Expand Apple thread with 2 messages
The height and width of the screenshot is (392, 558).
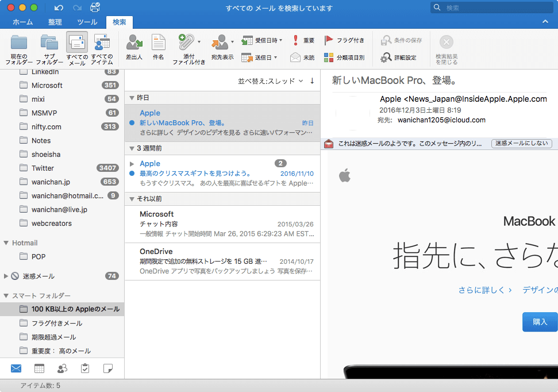click(132, 164)
